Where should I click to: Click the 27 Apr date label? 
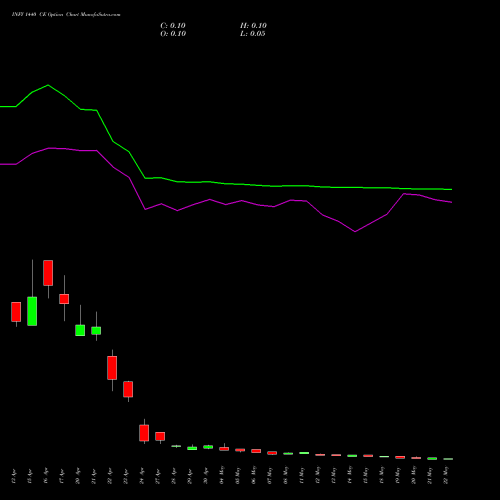(158, 476)
